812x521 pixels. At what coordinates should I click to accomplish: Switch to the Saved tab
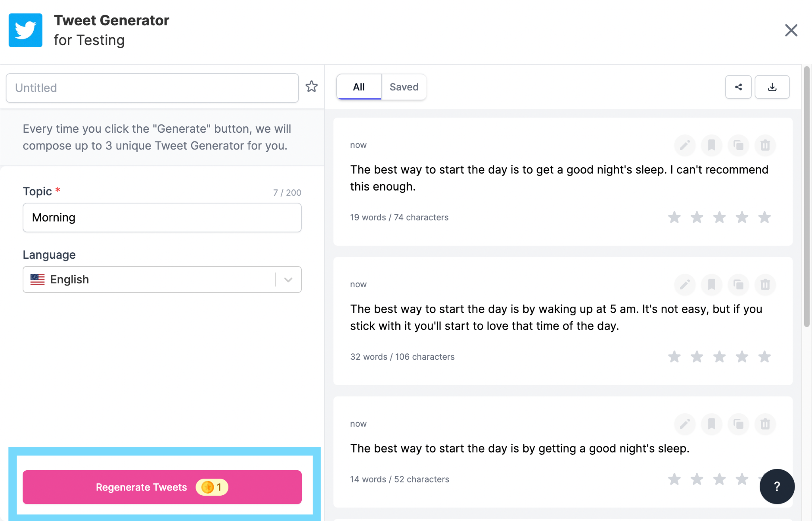tap(404, 87)
